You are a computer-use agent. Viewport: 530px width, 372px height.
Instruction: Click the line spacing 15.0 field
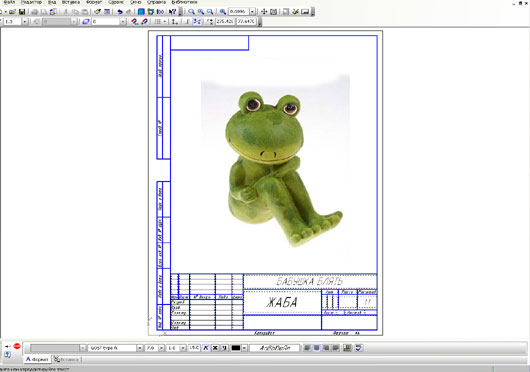pos(194,348)
